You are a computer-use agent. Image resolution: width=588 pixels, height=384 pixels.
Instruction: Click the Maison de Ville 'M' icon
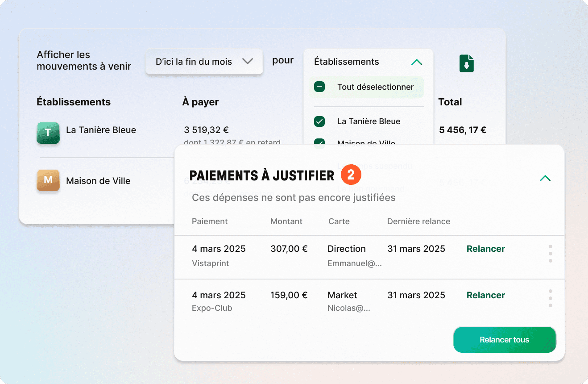[x=48, y=180]
